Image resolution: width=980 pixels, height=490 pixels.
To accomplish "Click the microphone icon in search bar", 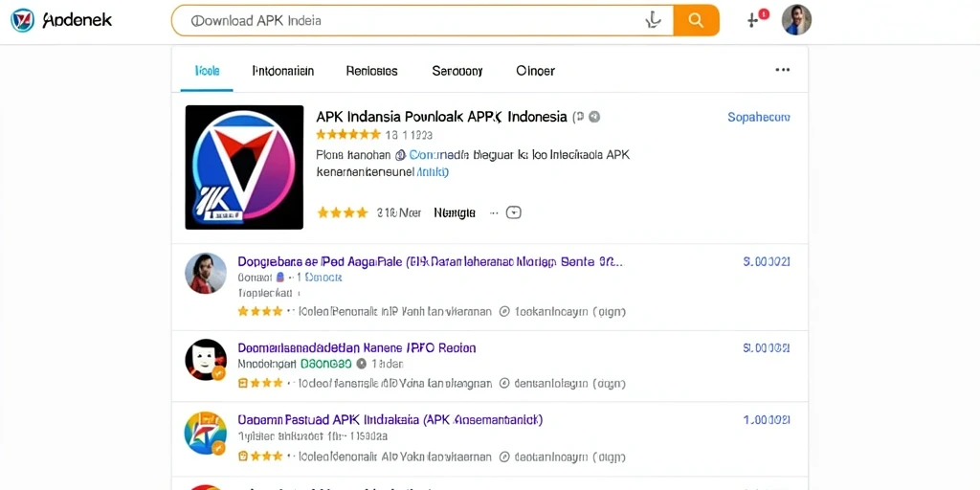I will click(x=653, y=21).
